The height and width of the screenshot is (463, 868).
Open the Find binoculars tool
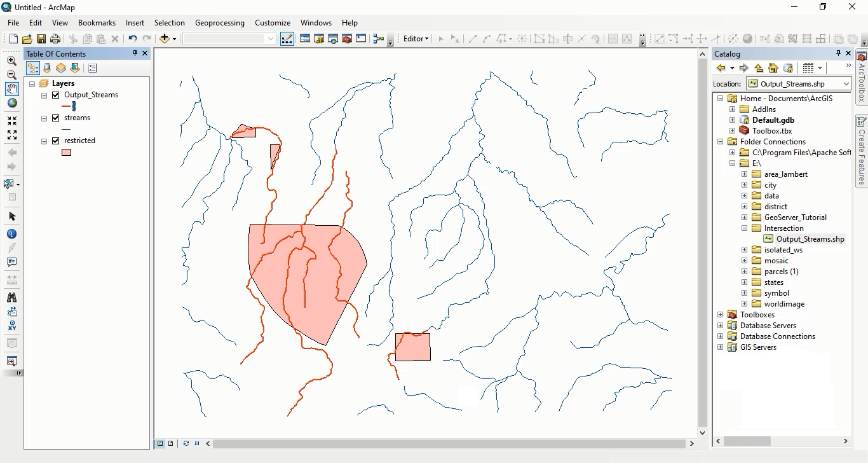pos(11,298)
